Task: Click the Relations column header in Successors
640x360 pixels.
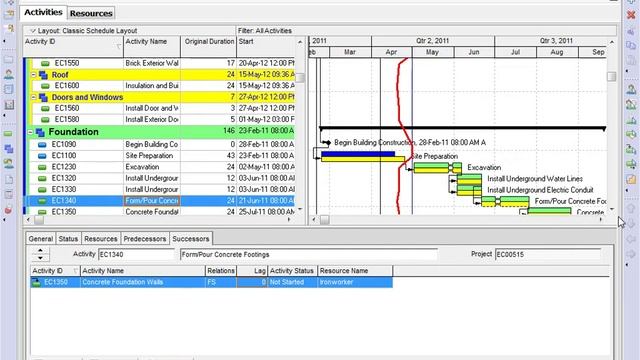Action: (x=221, y=271)
